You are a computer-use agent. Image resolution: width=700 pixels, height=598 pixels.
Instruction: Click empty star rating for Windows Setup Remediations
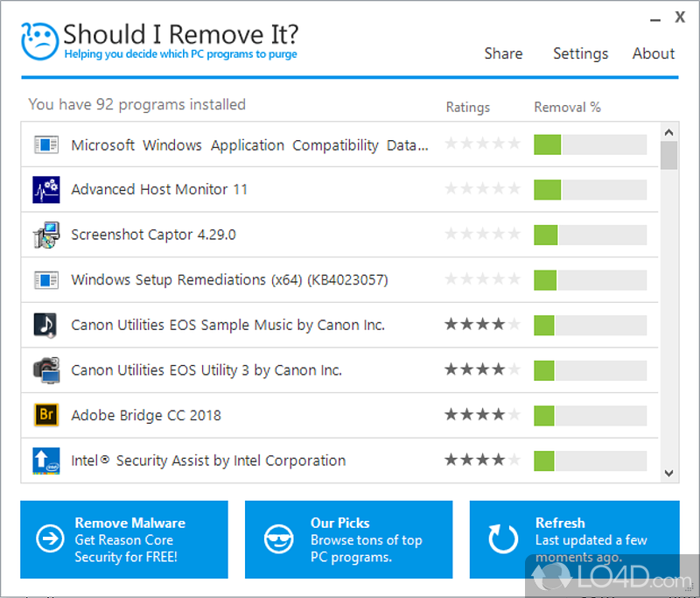(x=483, y=278)
